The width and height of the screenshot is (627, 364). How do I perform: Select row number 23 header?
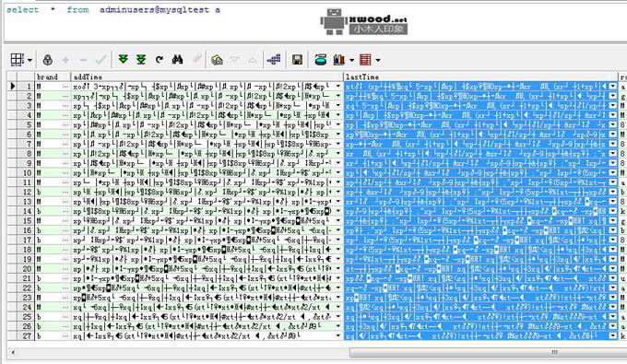pos(26,298)
